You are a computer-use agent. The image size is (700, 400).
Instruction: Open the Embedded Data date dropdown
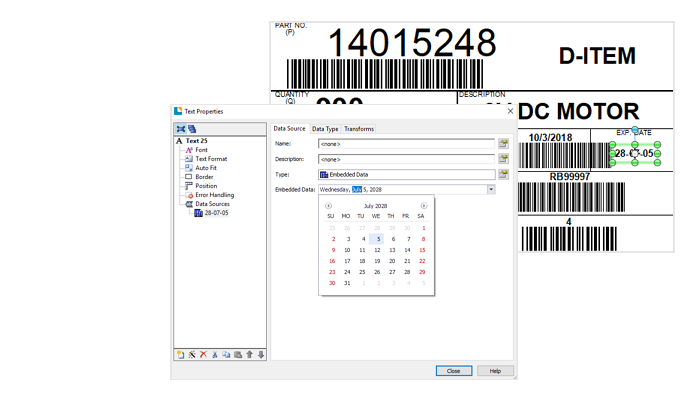coord(491,189)
